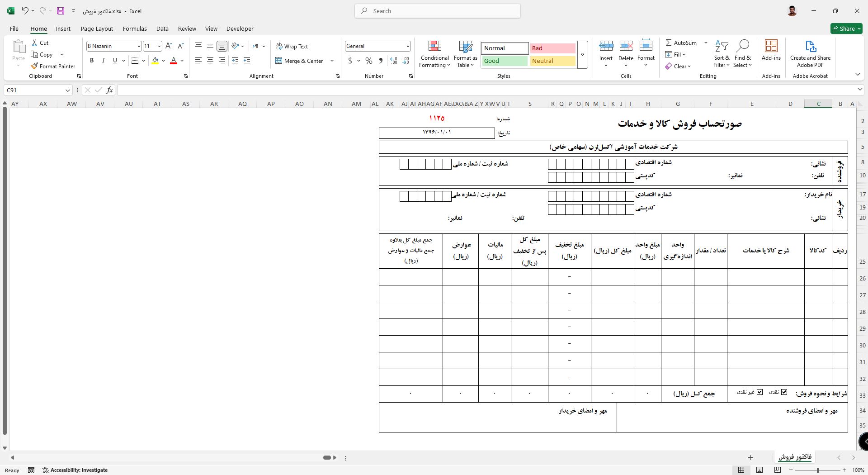The width and height of the screenshot is (868, 475).
Task: Toggle Bold formatting in Font group
Action: click(x=92, y=61)
